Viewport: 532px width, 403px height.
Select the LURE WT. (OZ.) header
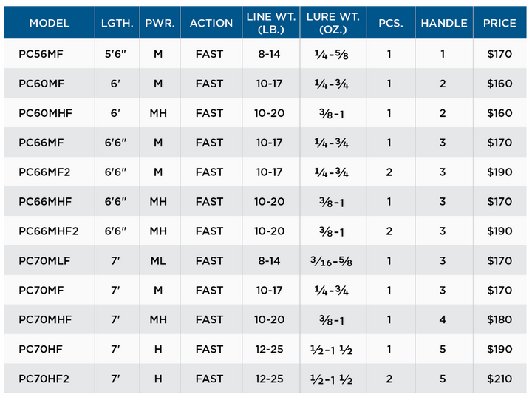click(332, 23)
